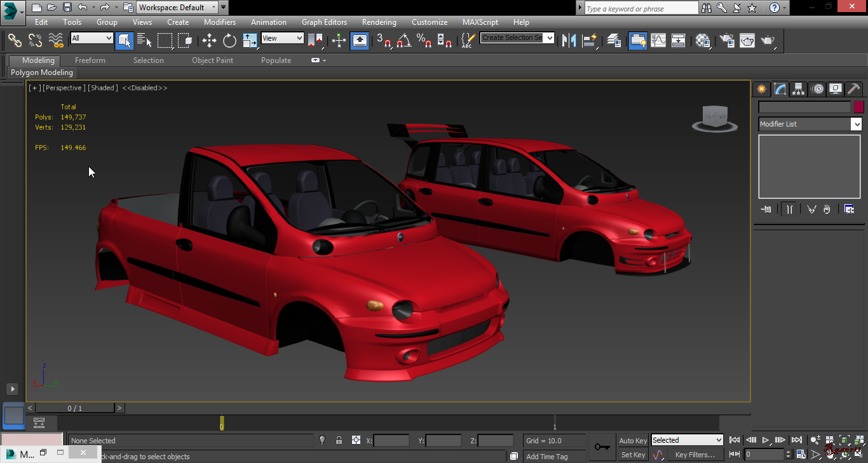Viewport: 868px width, 463px height.
Task: Click the Mirror tool icon
Action: coord(569,41)
